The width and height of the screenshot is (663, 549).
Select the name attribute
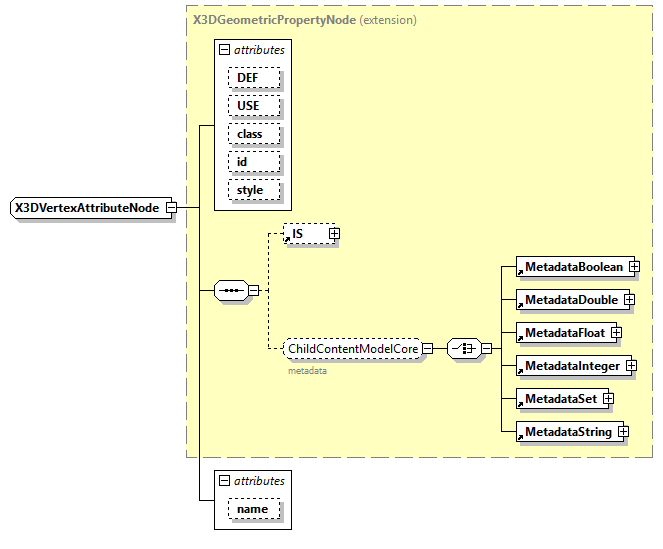click(253, 510)
